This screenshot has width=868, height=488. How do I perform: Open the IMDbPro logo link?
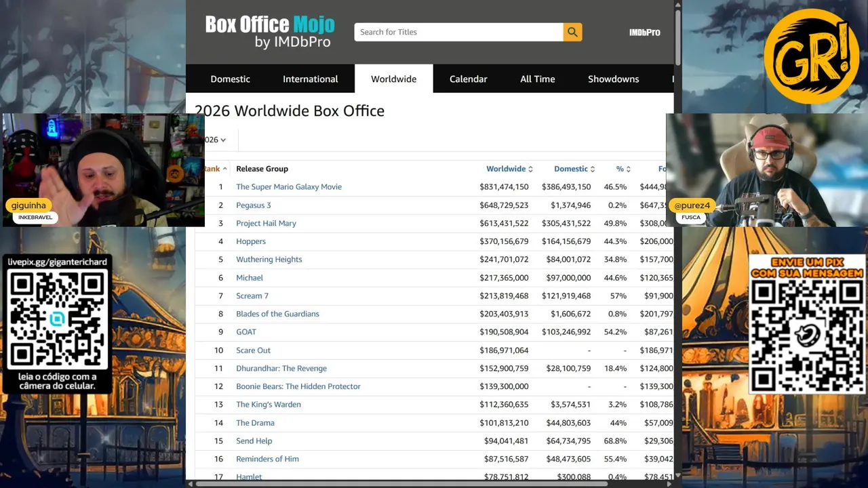(x=644, y=32)
